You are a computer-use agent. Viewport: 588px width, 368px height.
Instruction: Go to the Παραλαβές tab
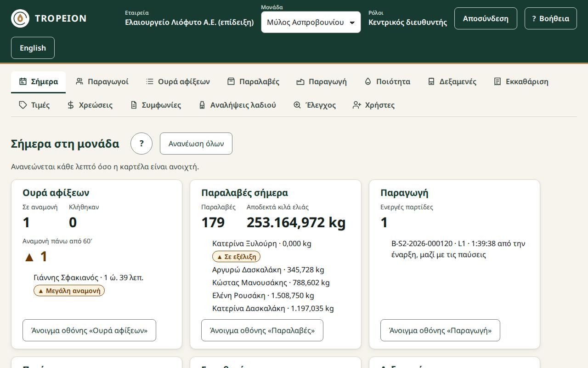tap(253, 82)
